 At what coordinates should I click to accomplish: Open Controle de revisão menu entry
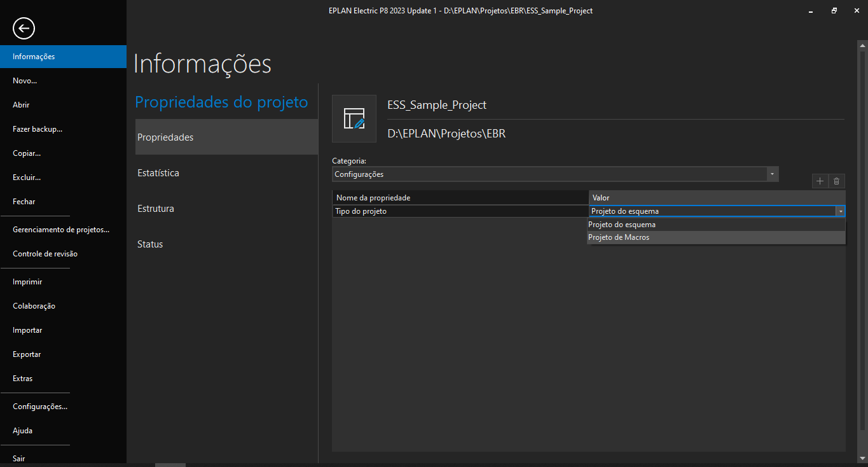(x=45, y=254)
